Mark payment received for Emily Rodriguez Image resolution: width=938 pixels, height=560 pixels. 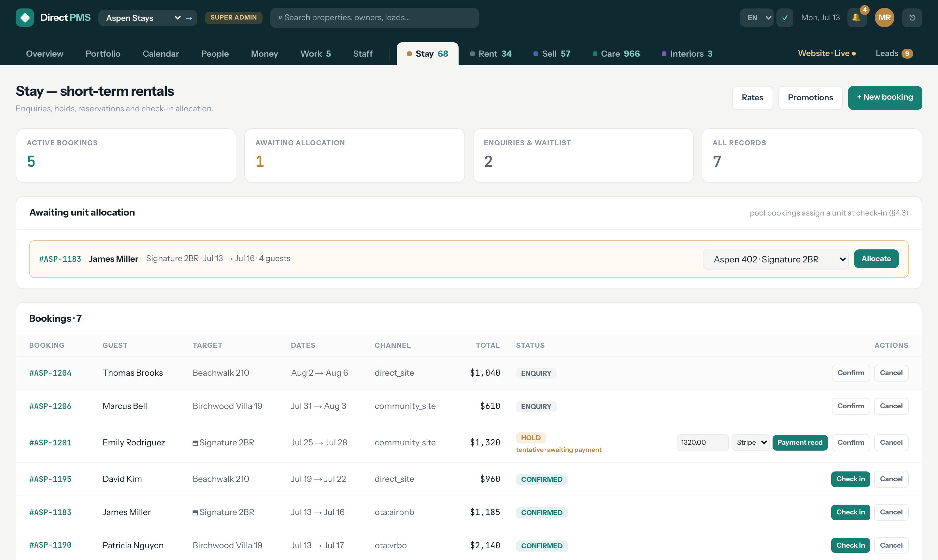[x=800, y=442]
